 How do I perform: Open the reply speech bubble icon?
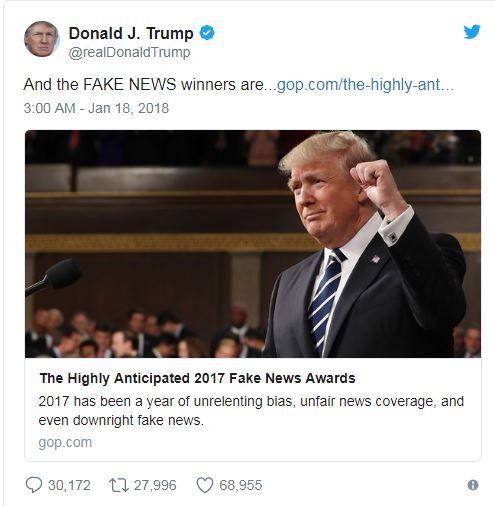(34, 485)
